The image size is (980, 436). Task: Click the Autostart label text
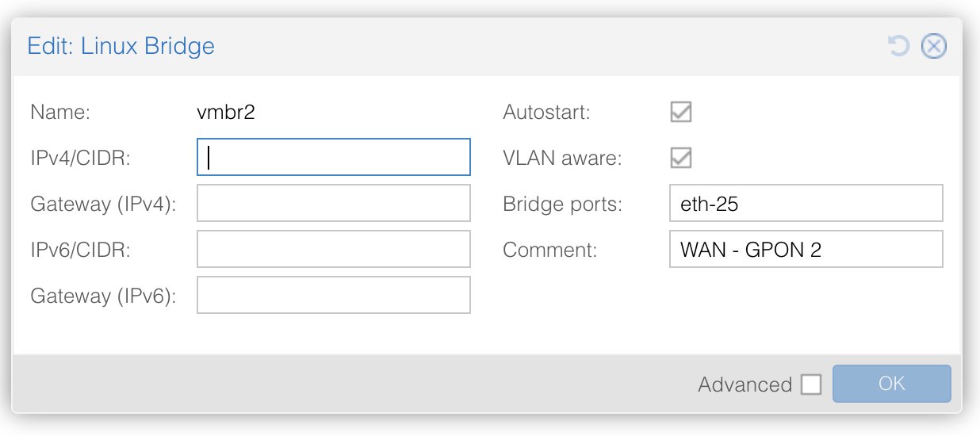[x=546, y=113]
